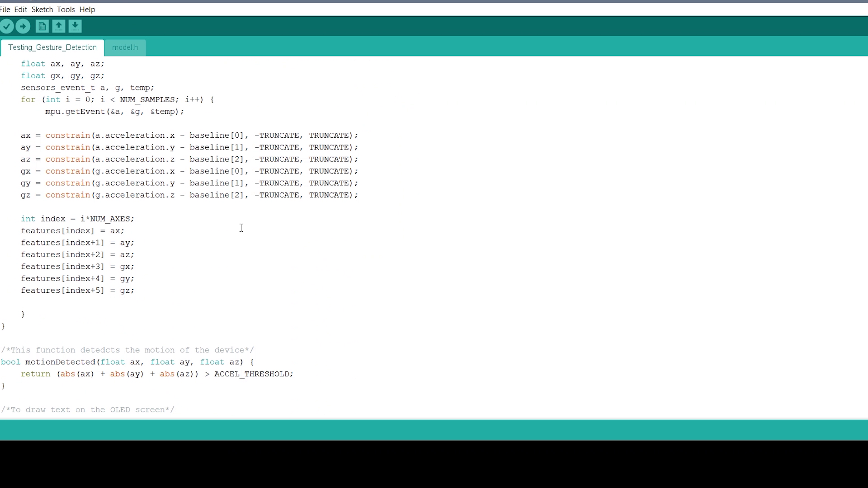Open the File menu
This screenshot has height=488, width=868.
click(x=5, y=9)
